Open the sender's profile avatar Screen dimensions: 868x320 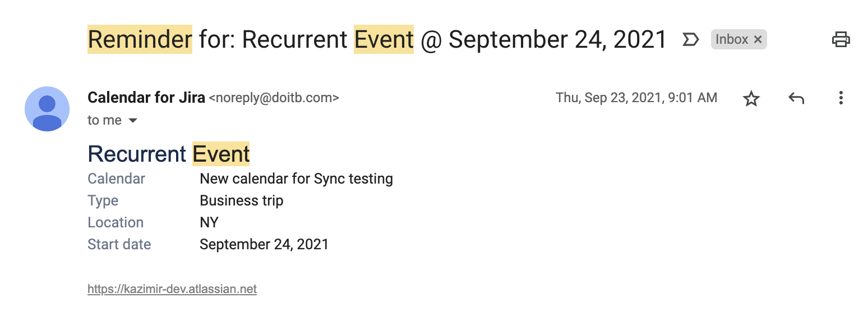point(47,109)
